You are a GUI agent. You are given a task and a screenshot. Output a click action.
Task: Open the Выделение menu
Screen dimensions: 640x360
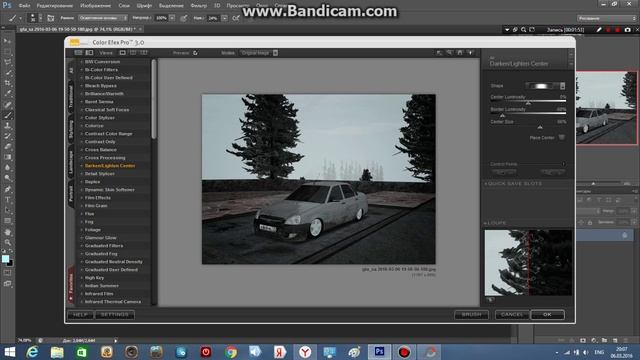tap(171, 6)
